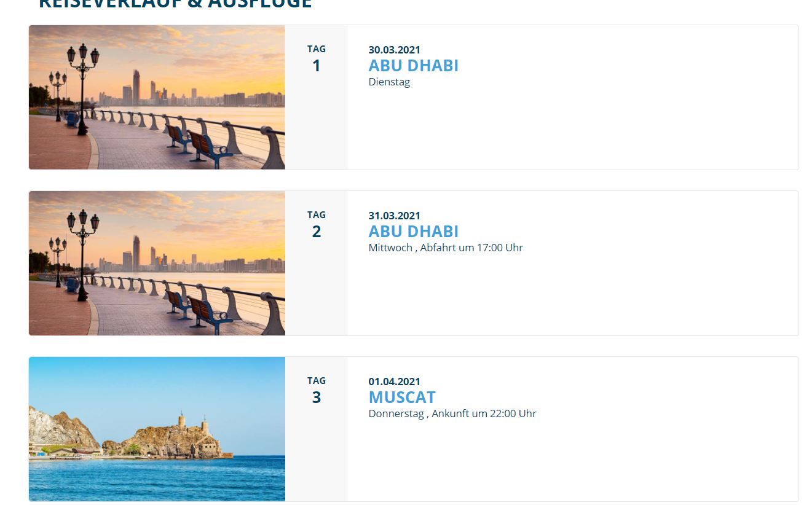Click the date 01.04.2021
The height and width of the screenshot is (505, 812).
(x=395, y=382)
